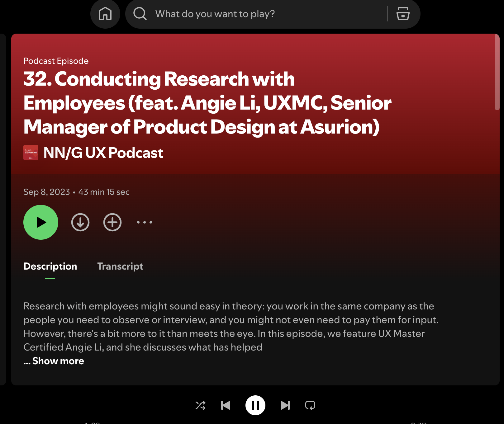504x424 pixels.
Task: Open the NN/G UX Podcast show link
Action: point(103,153)
